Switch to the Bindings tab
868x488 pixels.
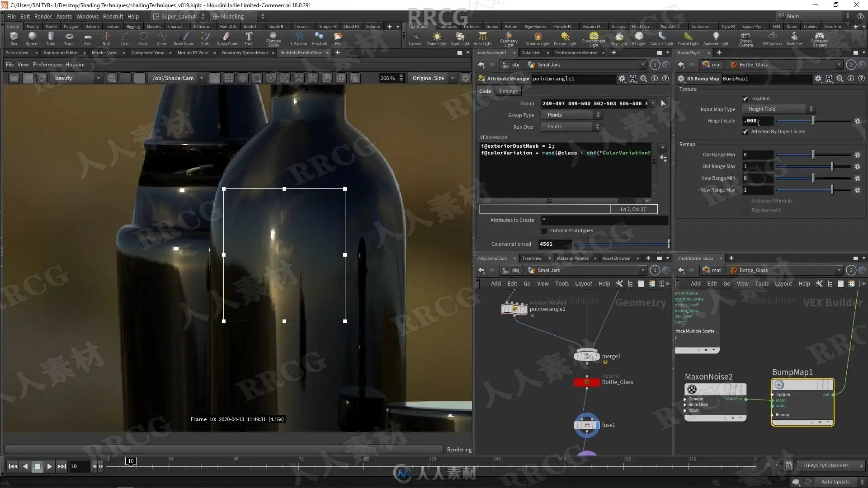pos(507,91)
